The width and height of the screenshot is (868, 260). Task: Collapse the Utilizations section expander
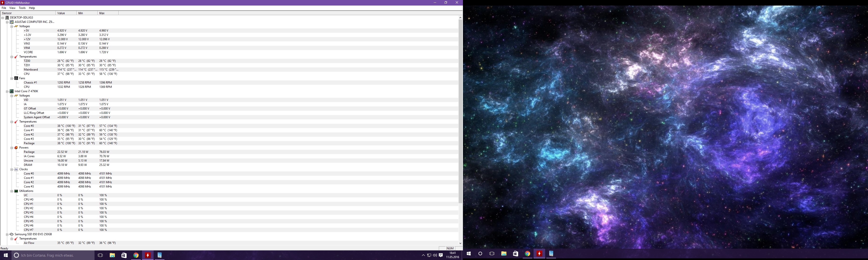pos(12,191)
